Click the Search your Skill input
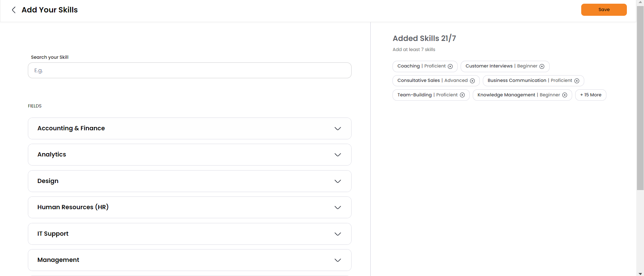 (189, 71)
